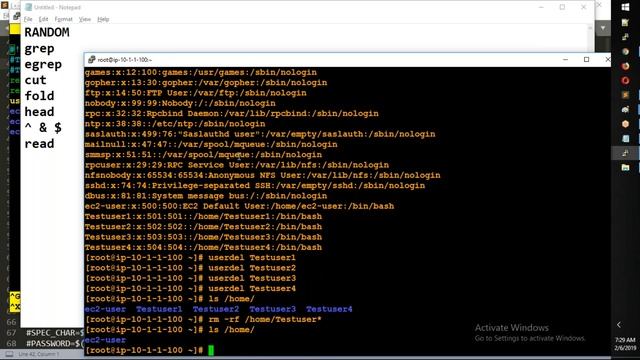Click the word grep in Notepad
The width and height of the screenshot is (640, 360).
click(x=39, y=49)
